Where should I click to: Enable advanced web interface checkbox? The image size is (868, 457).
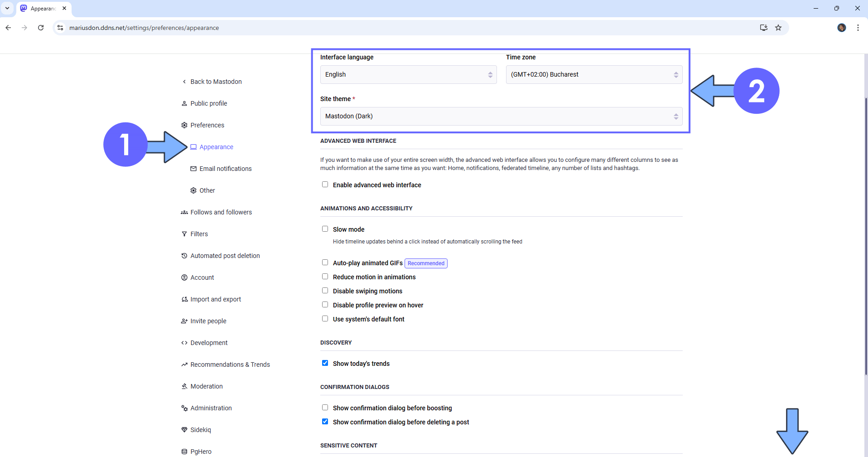pyautogui.click(x=325, y=185)
